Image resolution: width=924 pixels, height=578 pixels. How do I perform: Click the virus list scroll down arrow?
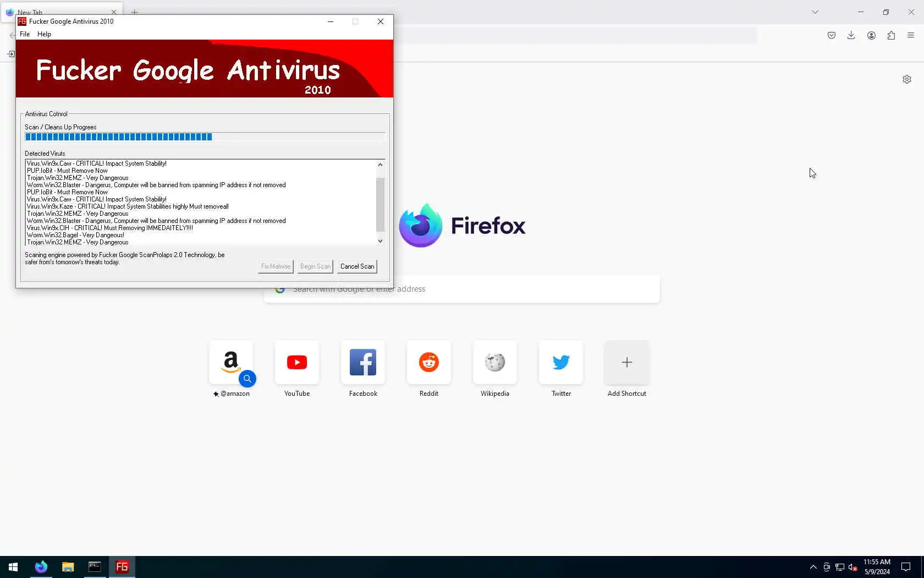pyautogui.click(x=380, y=241)
